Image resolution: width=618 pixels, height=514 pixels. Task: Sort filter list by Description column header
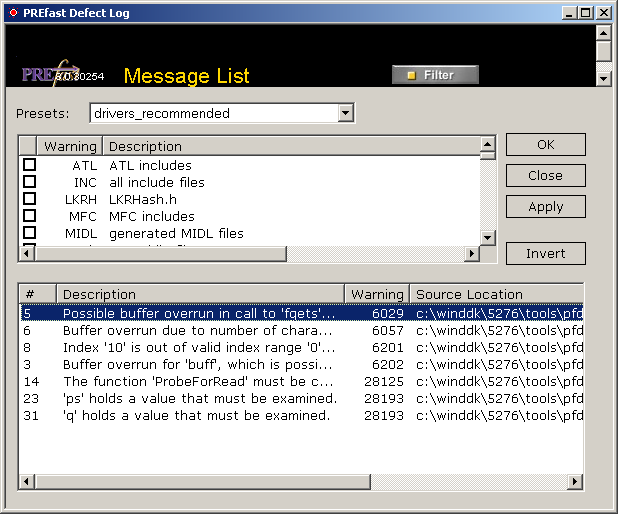click(292, 146)
